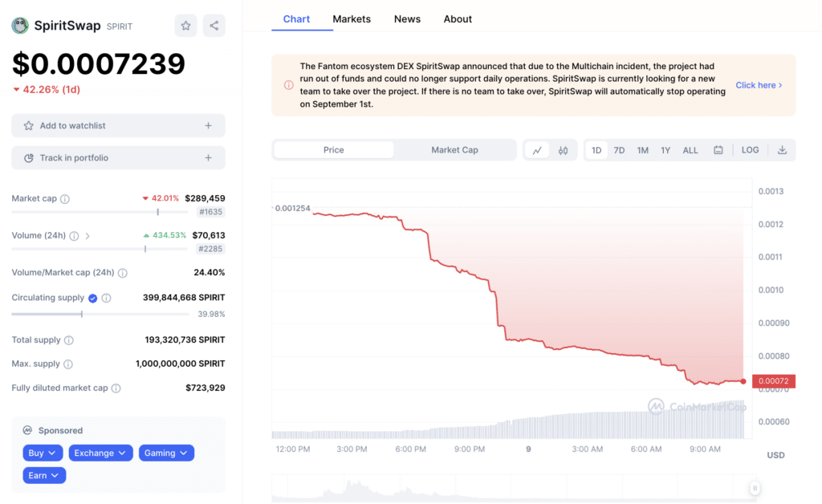The width and height of the screenshot is (822, 504).
Task: Set chart range to 7D
Action: (619, 150)
